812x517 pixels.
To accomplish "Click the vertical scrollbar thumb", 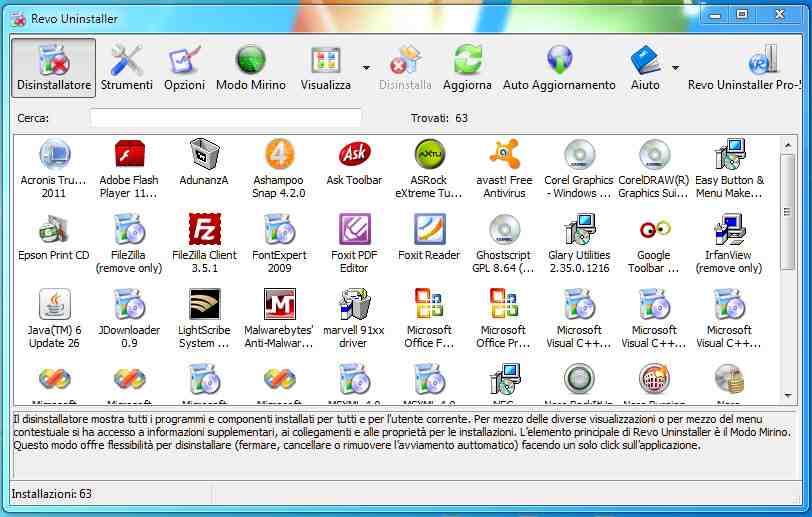I will pos(788,211).
